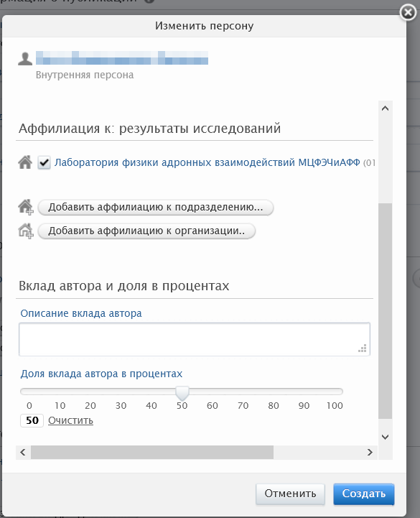Open Добавить аффилиацию к организации dialog
This screenshot has height=518, width=420.
pos(146,231)
